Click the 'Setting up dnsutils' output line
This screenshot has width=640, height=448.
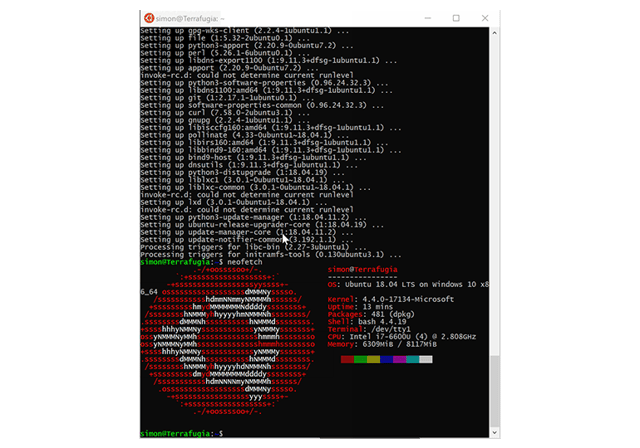click(x=249, y=165)
